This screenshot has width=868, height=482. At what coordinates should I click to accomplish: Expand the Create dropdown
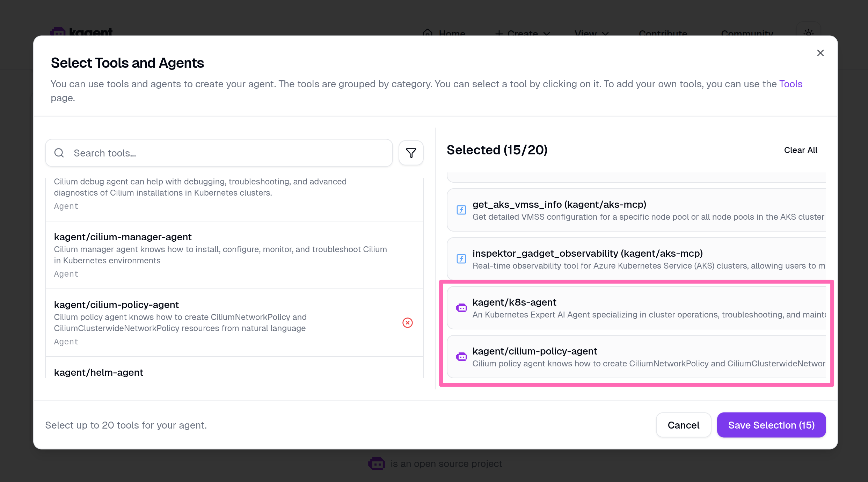pos(522,33)
